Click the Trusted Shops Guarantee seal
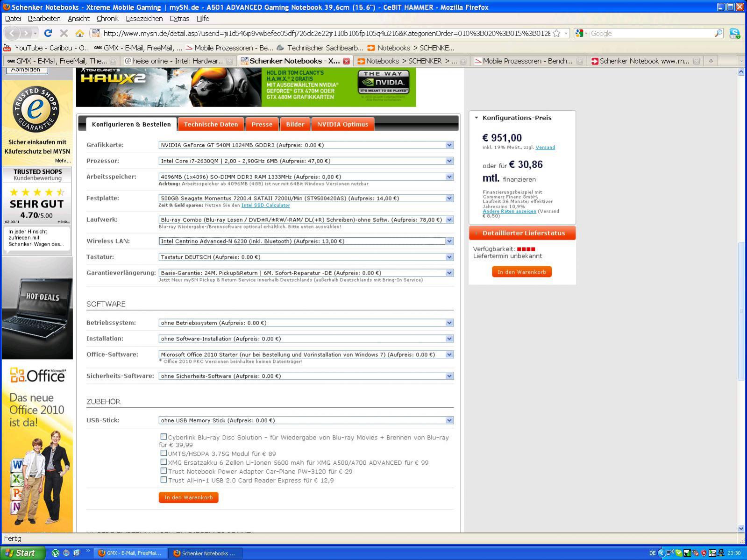This screenshot has width=747, height=560. tap(36, 109)
